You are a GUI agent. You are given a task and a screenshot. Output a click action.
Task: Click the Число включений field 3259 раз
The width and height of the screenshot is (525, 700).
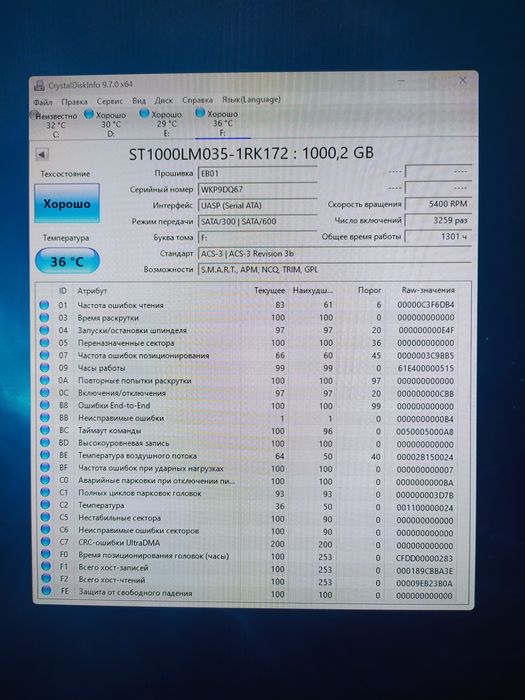(438, 220)
